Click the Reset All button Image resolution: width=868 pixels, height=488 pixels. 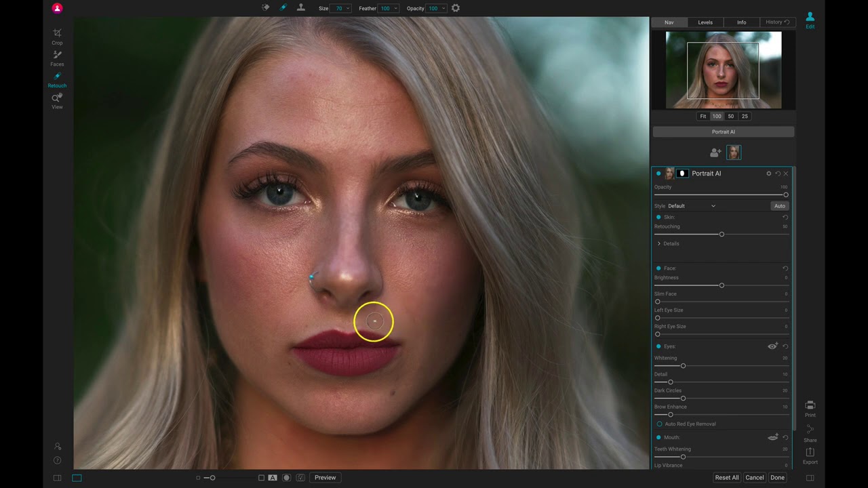click(726, 478)
